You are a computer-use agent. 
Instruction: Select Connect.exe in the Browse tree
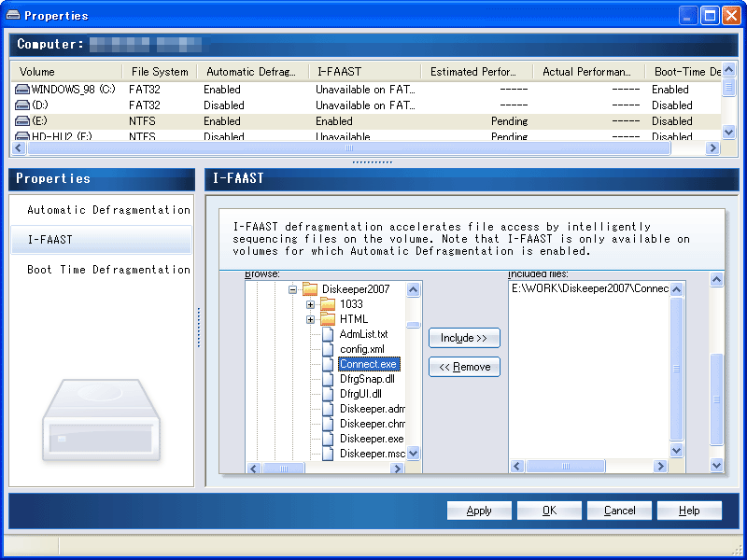368,364
